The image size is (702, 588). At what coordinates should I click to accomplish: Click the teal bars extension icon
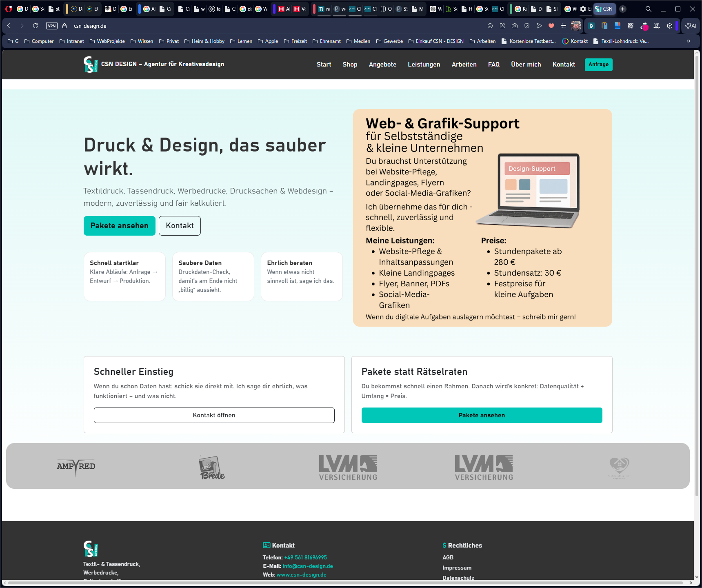click(591, 26)
